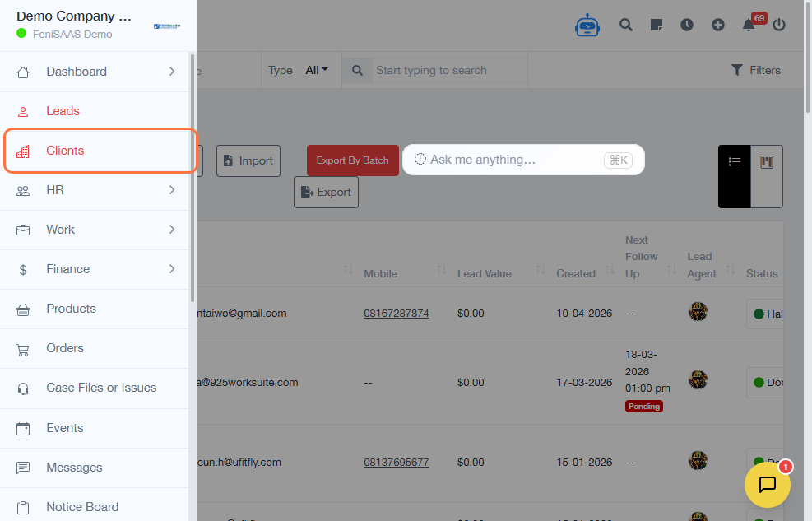Viewport: 812px width, 521px height.
Task: Click mobile number link 08167287874
Action: (397, 314)
